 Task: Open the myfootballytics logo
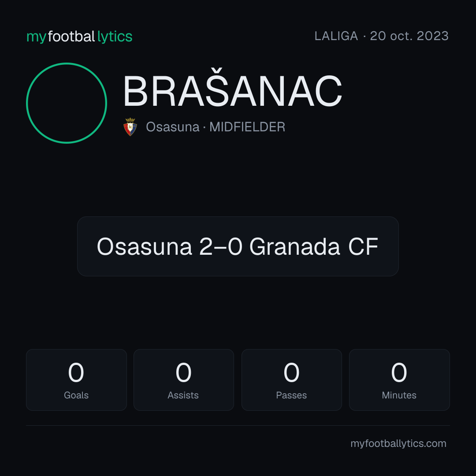click(79, 37)
